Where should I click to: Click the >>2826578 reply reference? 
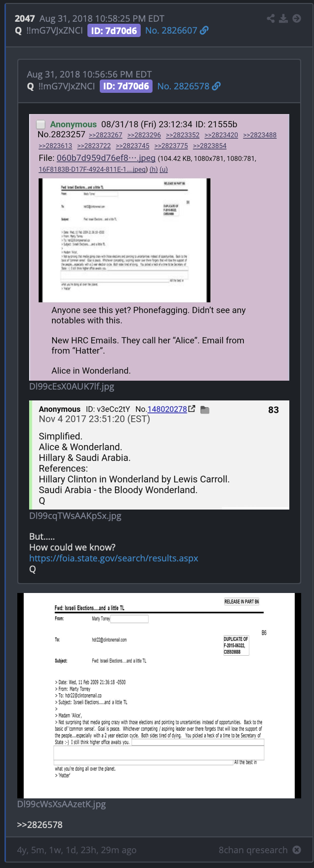click(x=40, y=825)
